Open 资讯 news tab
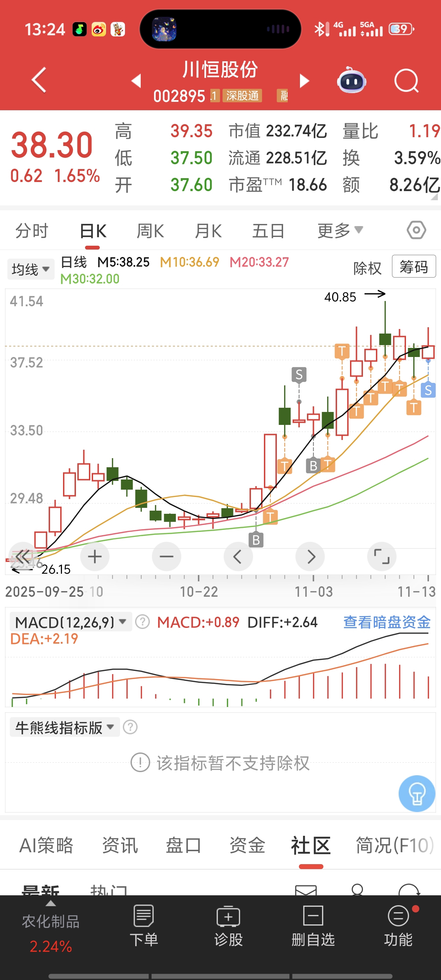 click(120, 845)
